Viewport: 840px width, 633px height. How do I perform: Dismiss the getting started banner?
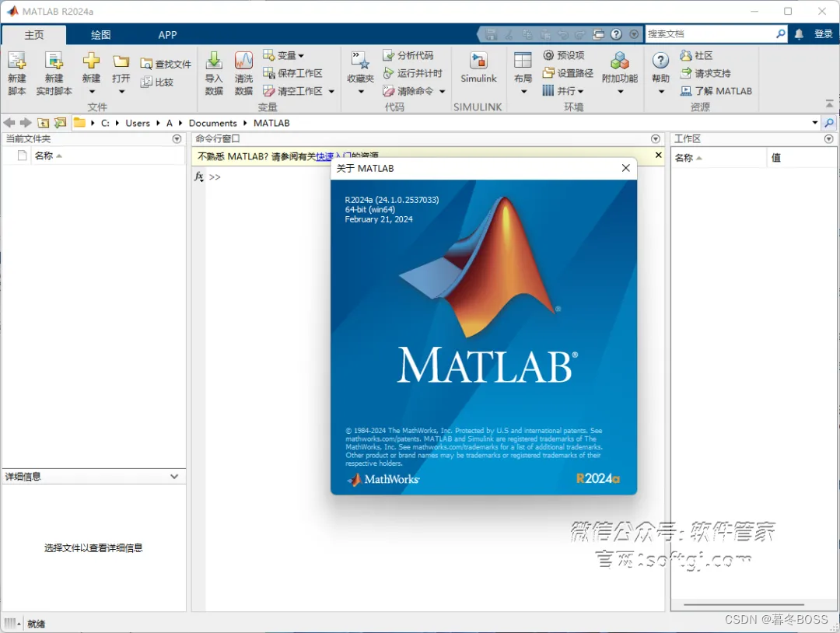[x=659, y=155]
